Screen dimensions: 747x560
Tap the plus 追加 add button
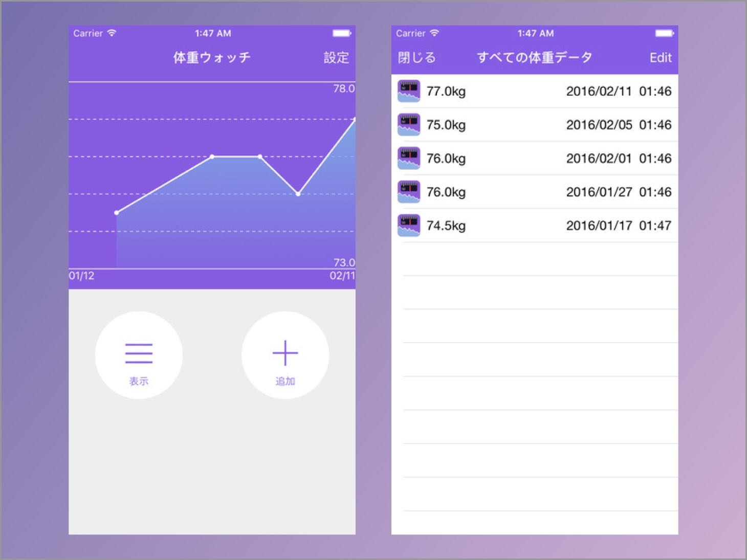(x=285, y=355)
